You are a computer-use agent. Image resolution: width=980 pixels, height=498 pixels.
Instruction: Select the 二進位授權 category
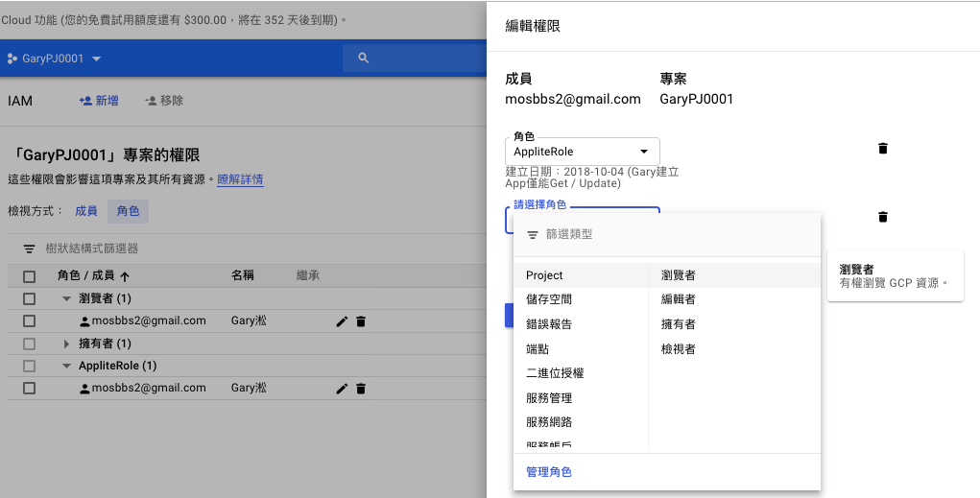[x=581, y=373]
